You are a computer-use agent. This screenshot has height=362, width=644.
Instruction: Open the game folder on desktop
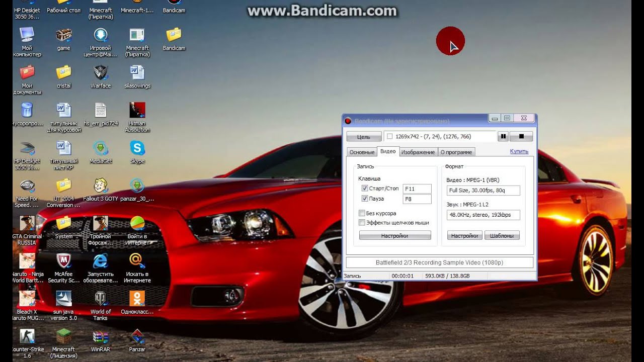point(63,39)
